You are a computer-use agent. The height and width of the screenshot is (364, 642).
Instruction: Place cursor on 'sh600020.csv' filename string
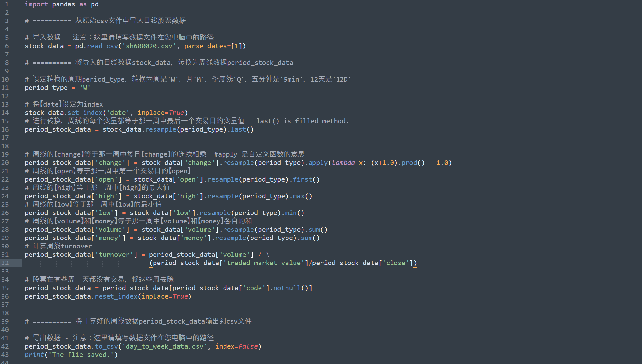pyautogui.click(x=149, y=46)
